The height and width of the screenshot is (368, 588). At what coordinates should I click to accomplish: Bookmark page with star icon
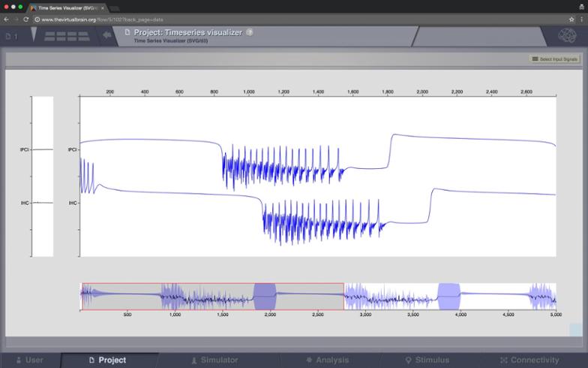coord(571,18)
